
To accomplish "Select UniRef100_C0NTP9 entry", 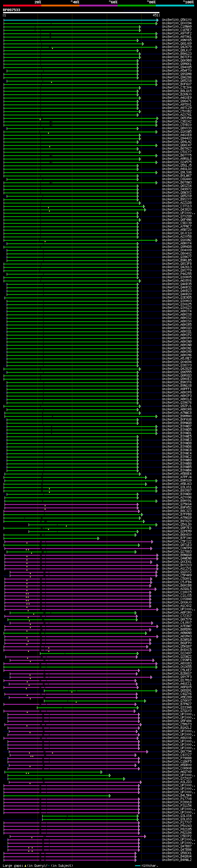I will click(x=176, y=548).
